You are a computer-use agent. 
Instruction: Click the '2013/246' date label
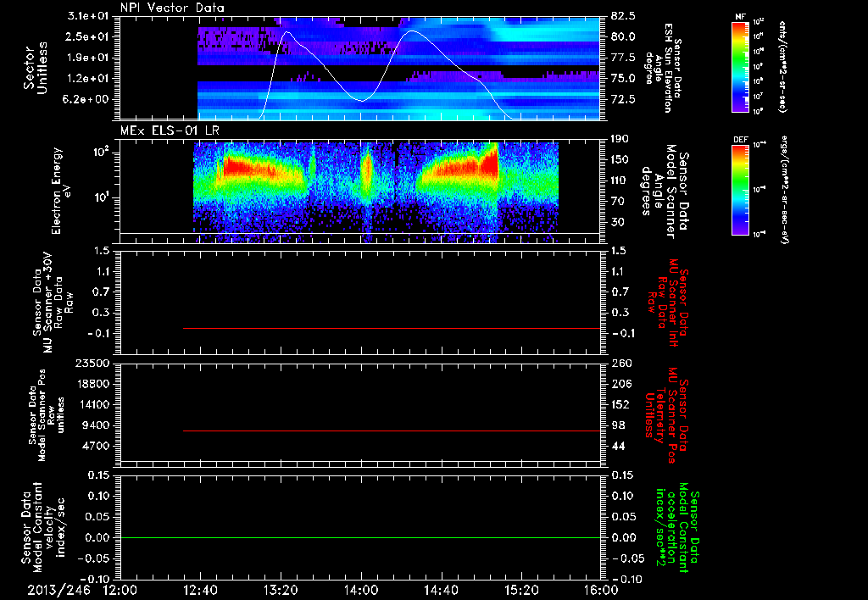(58, 590)
